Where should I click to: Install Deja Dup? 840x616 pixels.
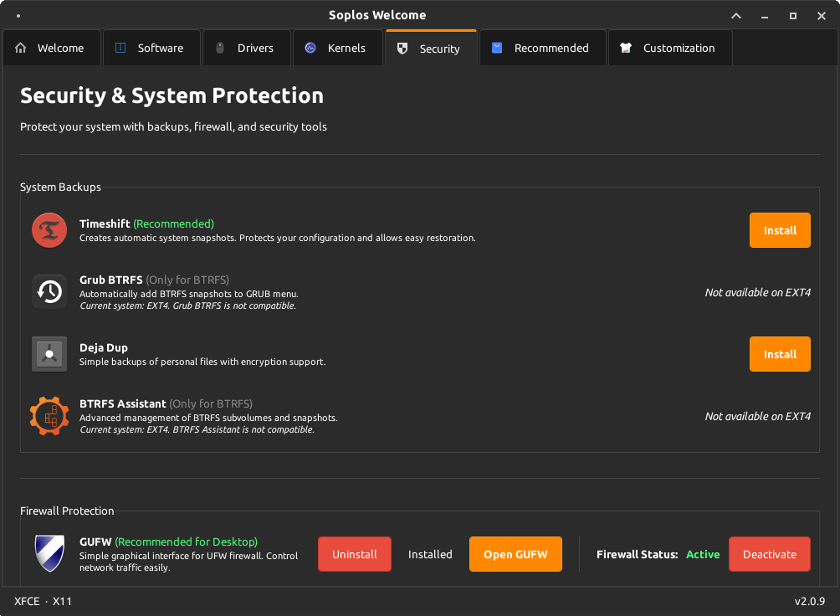780,354
